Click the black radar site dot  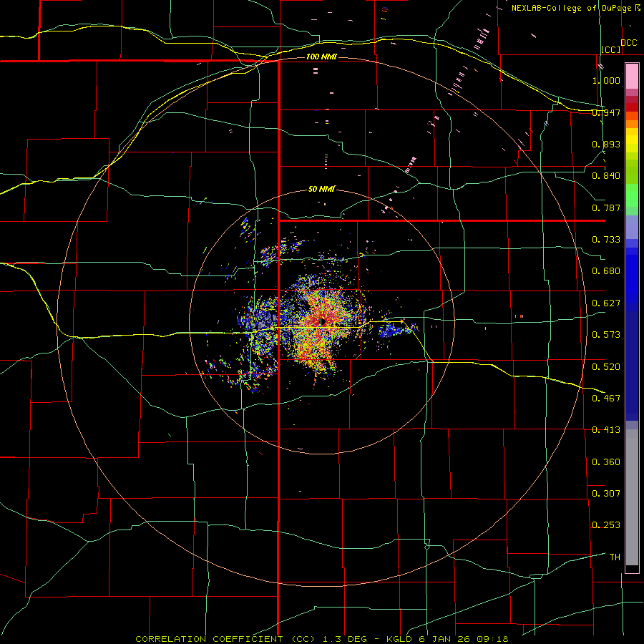click(323, 321)
